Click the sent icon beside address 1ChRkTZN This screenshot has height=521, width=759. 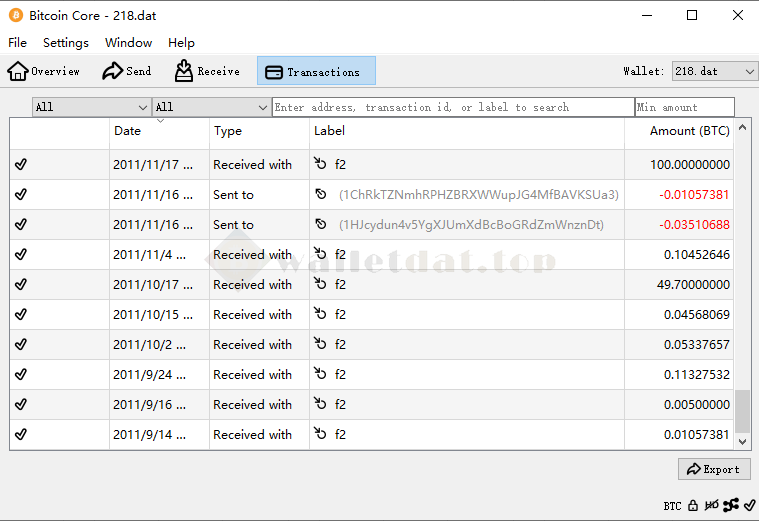pyautogui.click(x=321, y=195)
